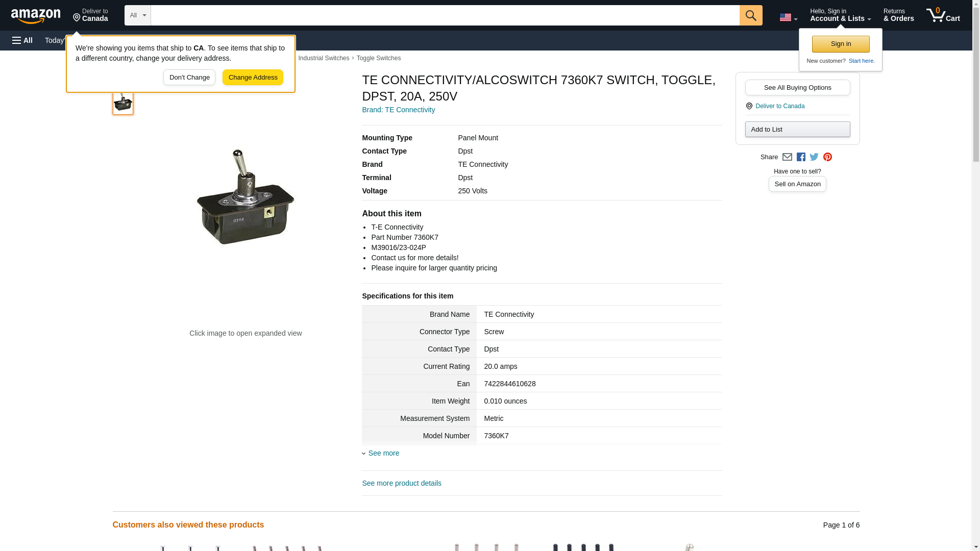
Task: Open the shopping cart icon
Action: 943,15
